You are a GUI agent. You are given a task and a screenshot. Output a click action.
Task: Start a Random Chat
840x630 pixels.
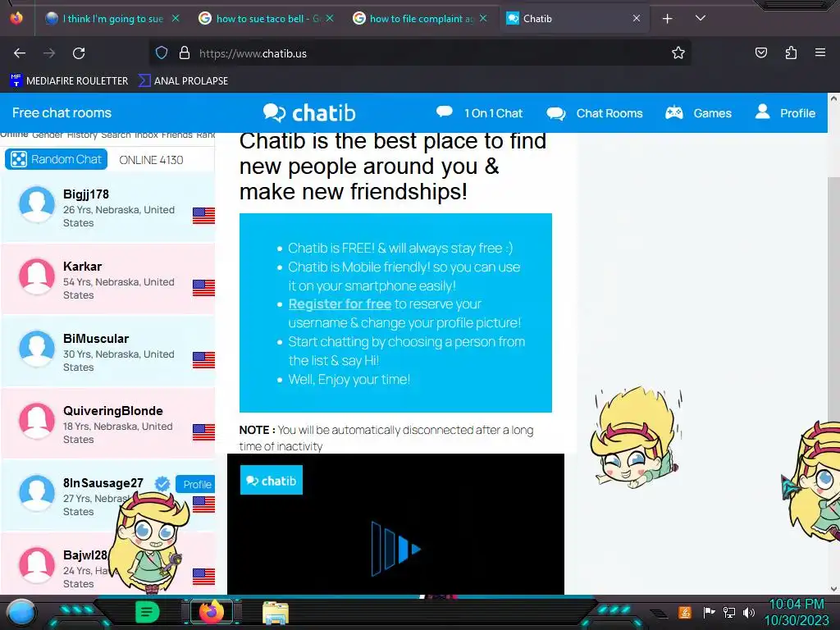57,160
